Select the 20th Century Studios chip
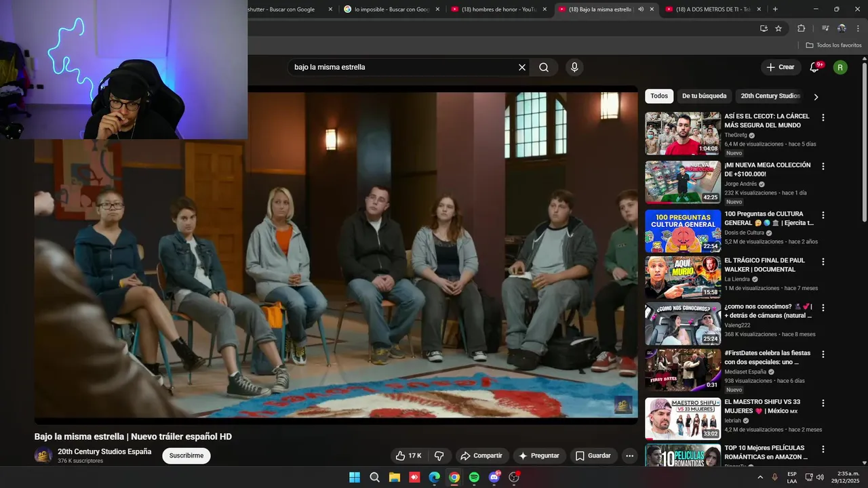868x488 pixels. (770, 96)
